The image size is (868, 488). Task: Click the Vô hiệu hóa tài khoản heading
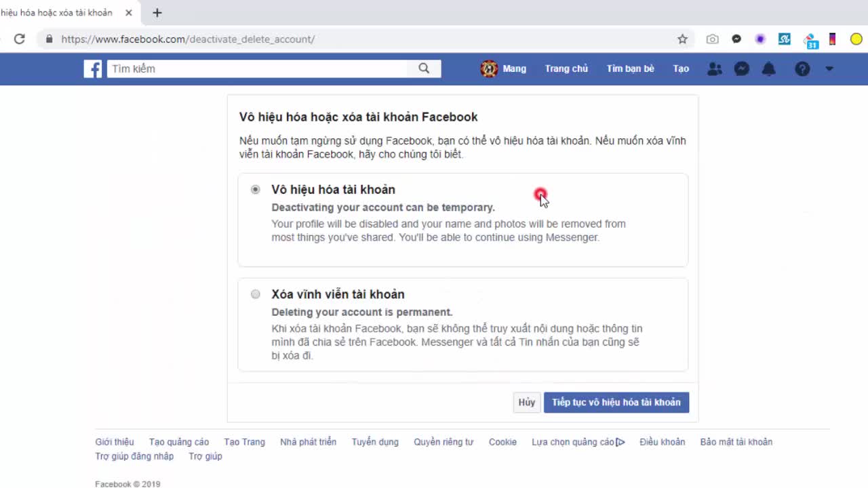(x=333, y=190)
